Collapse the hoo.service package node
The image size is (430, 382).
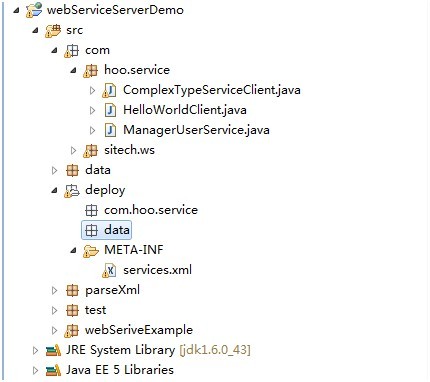[x=73, y=71]
